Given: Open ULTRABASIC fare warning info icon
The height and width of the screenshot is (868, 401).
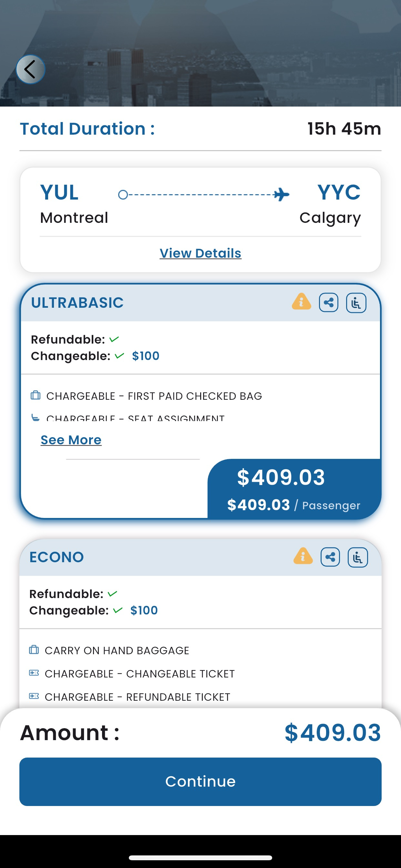Looking at the screenshot, I should 301,302.
